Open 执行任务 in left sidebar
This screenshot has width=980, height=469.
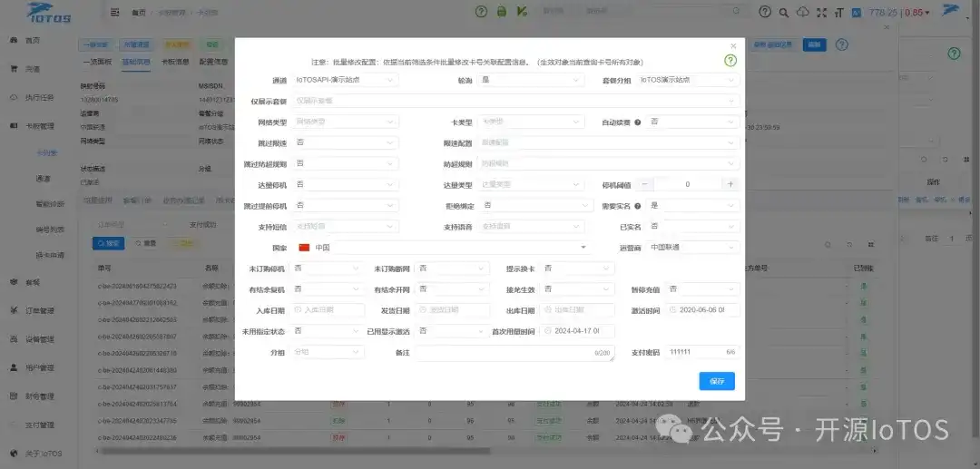click(x=39, y=97)
